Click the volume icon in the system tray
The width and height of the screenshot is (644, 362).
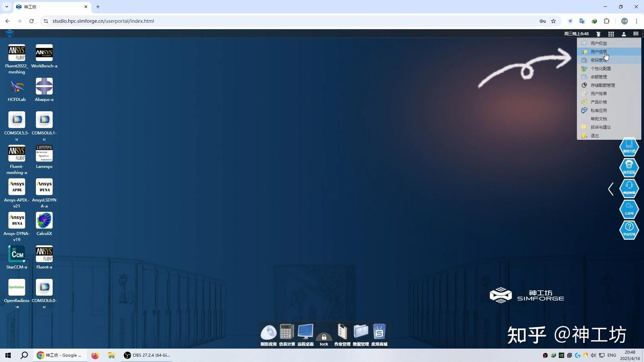[x=593, y=355]
